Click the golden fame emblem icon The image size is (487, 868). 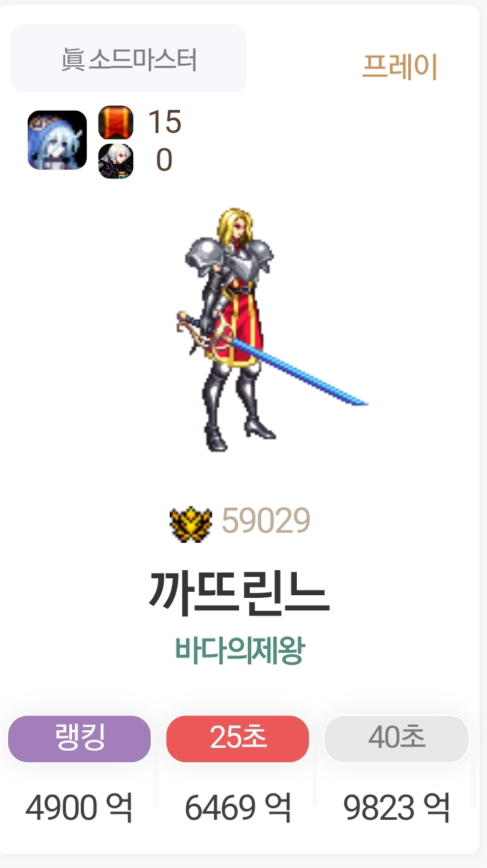190,523
